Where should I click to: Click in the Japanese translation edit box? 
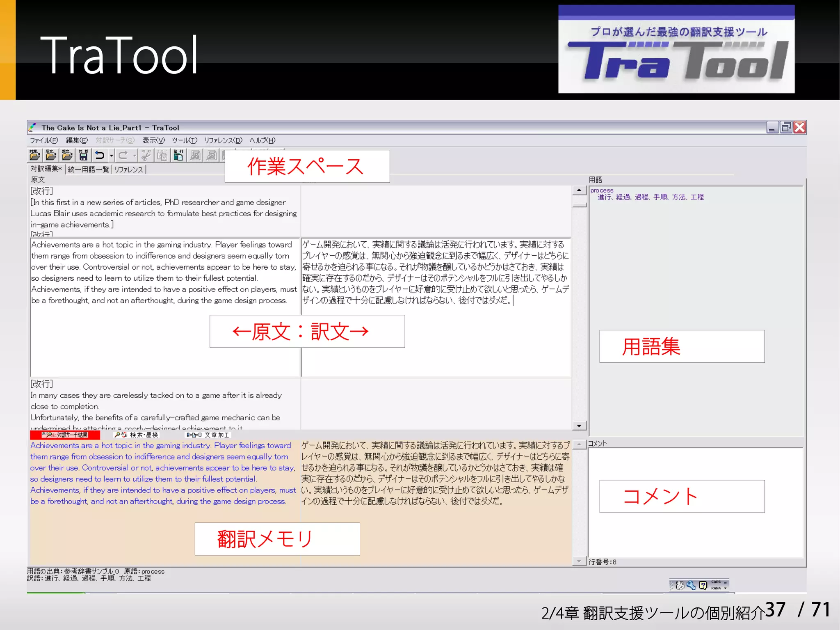coord(436,307)
